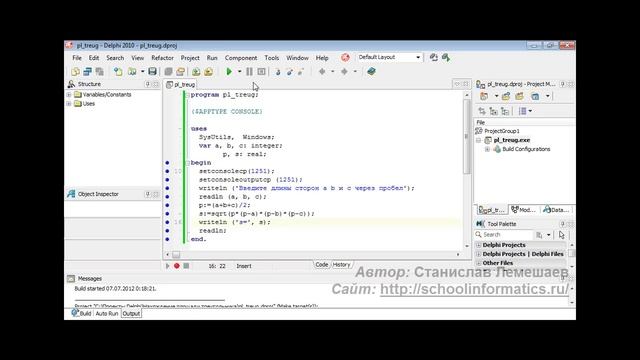The height and width of the screenshot is (360, 640).
Task: Select ProjectGroup1 in Project Manager
Action: [x=502, y=131]
